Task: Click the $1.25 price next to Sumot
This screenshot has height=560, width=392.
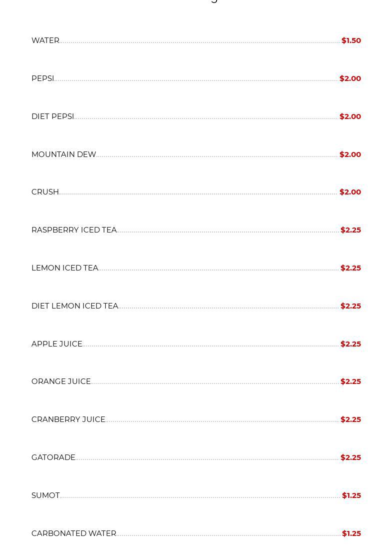Action: [x=351, y=495]
